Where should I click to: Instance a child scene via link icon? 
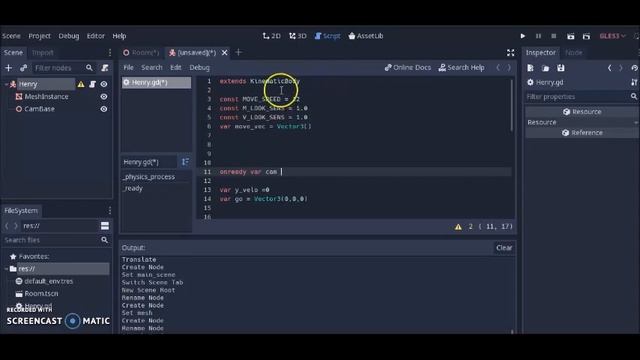[23, 68]
